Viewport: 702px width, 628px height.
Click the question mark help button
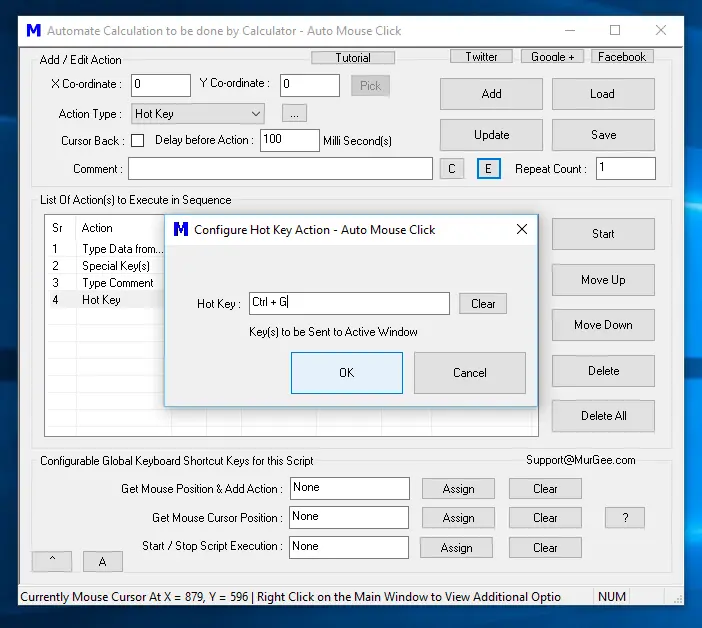tap(624, 518)
